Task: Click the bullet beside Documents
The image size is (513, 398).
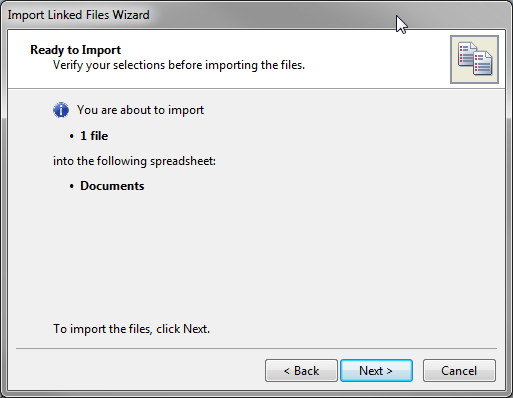Action: (x=71, y=186)
